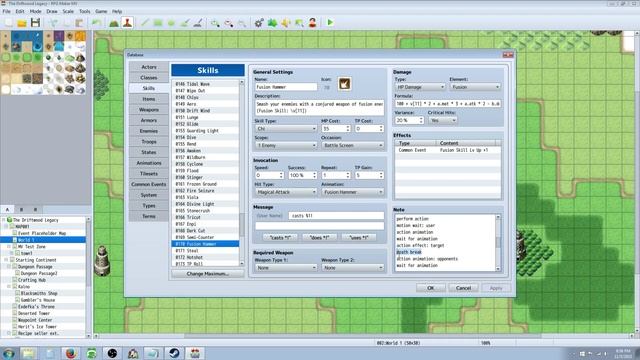This screenshot has height=360, width=640.
Task: Expand Starting Continent tree node
Action: 6,260
